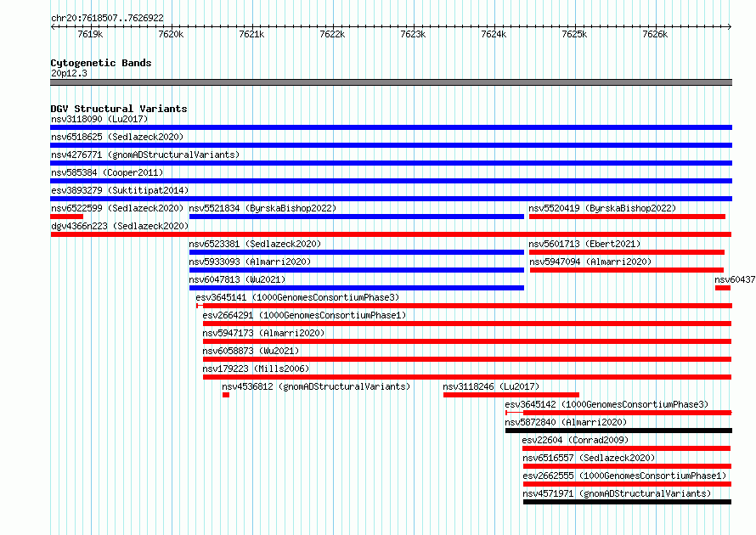The width and height of the screenshot is (756, 535).
Task: Click the nsv585384 (Cooper2011) label
Action: [x=107, y=172]
